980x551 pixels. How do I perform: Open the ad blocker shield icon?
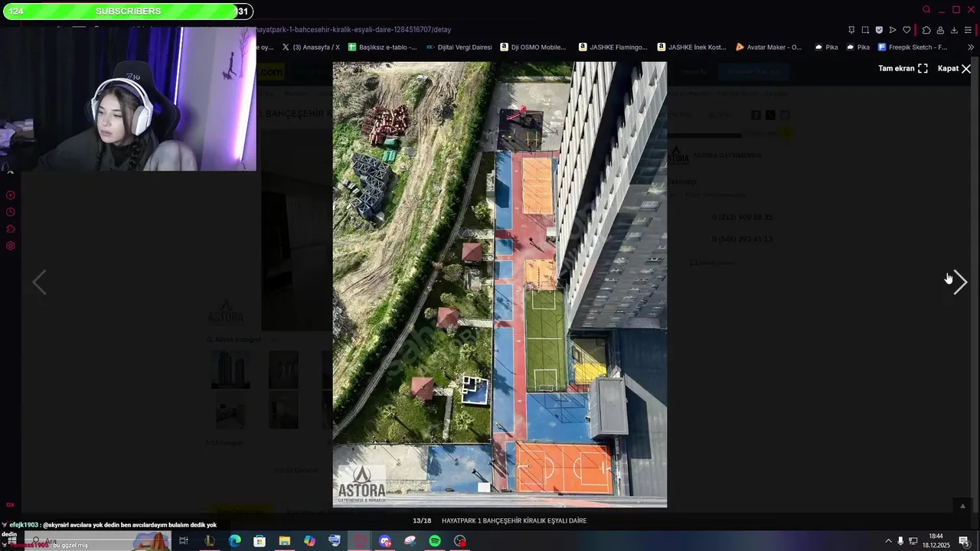(879, 30)
